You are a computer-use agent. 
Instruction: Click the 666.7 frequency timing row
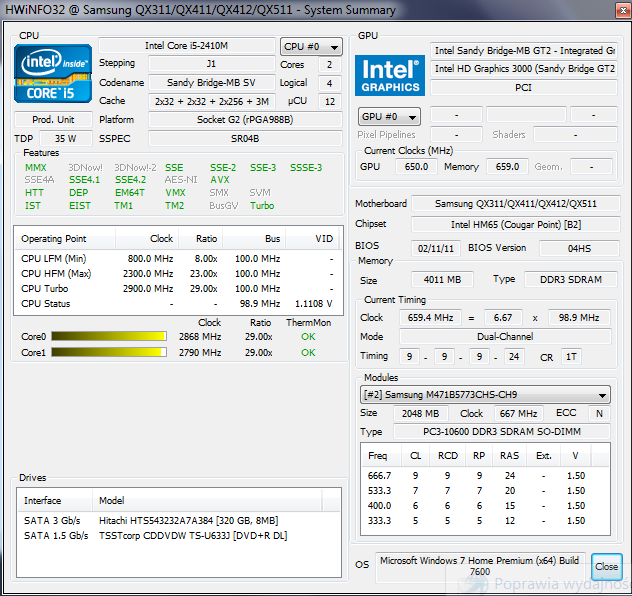[485, 476]
